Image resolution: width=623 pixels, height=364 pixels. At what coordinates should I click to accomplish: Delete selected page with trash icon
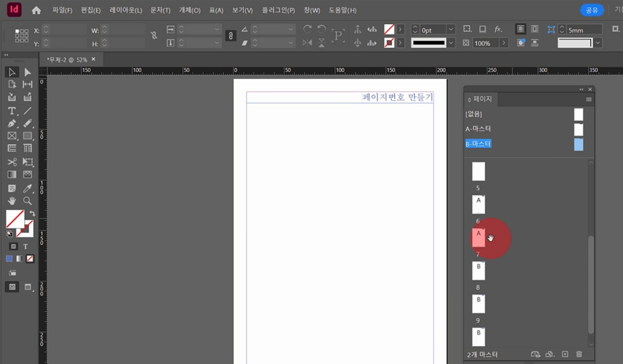point(579,354)
